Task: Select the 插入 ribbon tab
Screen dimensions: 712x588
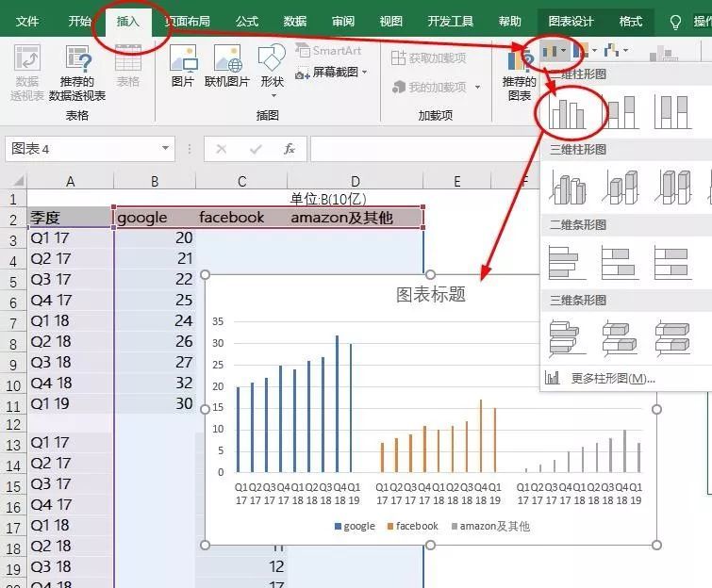Action: [x=127, y=22]
